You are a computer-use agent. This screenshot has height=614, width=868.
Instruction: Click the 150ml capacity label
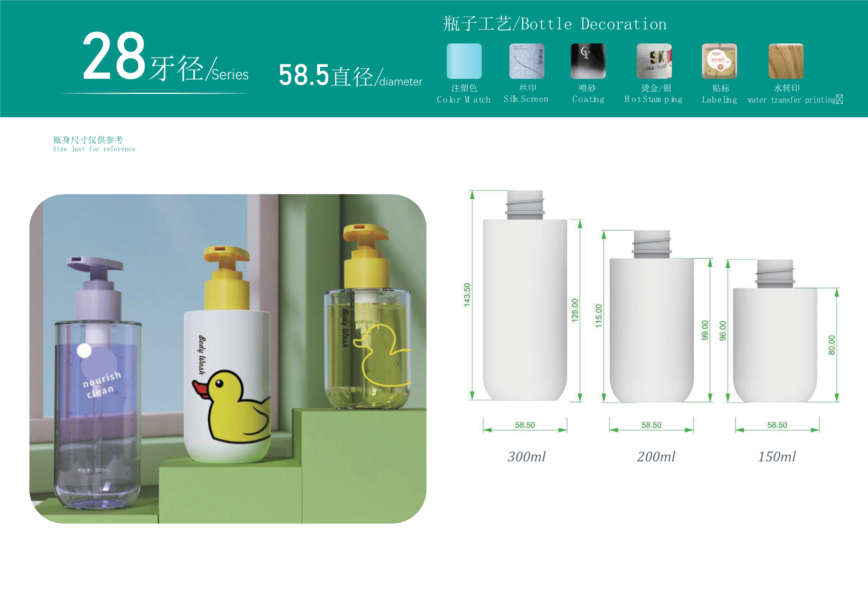777,457
